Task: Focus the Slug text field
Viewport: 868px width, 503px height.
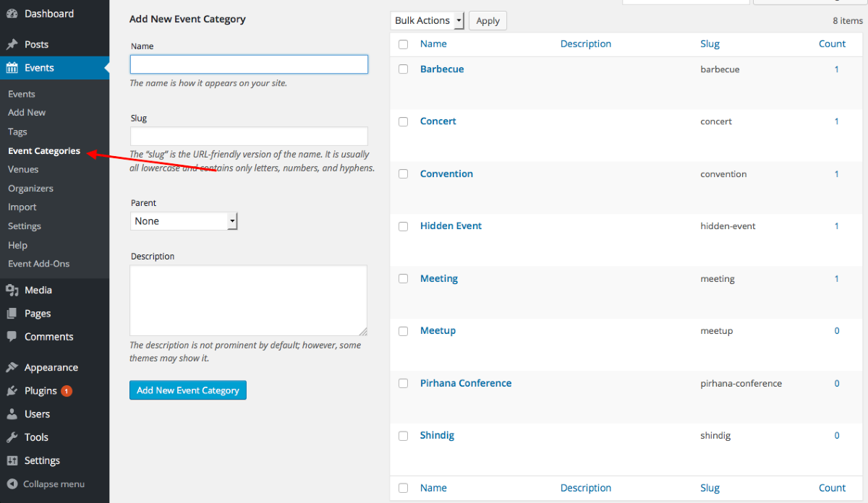Action: pyautogui.click(x=249, y=137)
